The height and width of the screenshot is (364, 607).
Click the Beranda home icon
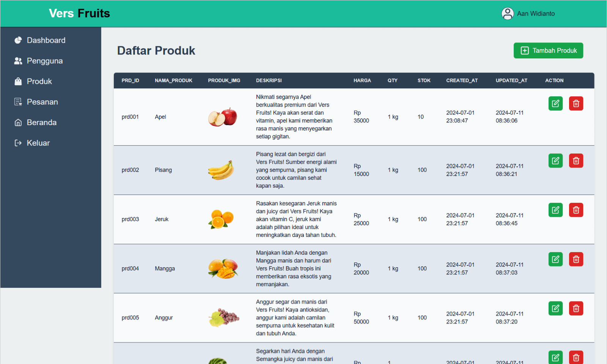(18, 122)
